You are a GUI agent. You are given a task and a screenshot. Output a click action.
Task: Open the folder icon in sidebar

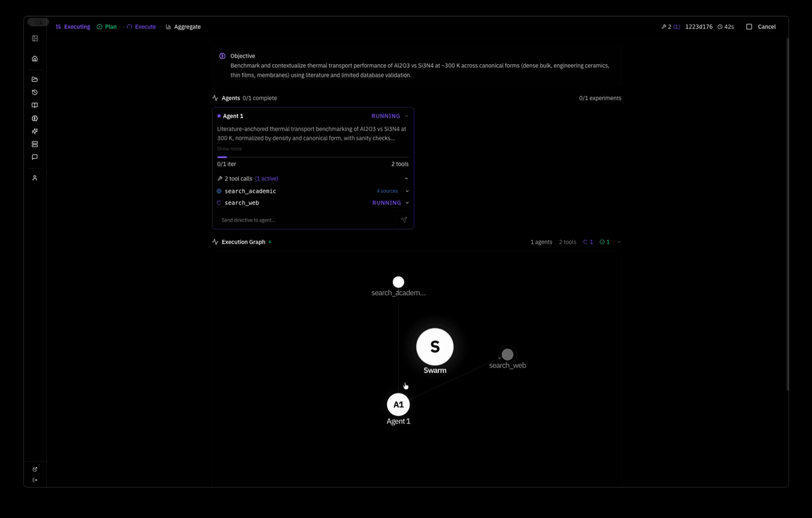click(x=35, y=79)
